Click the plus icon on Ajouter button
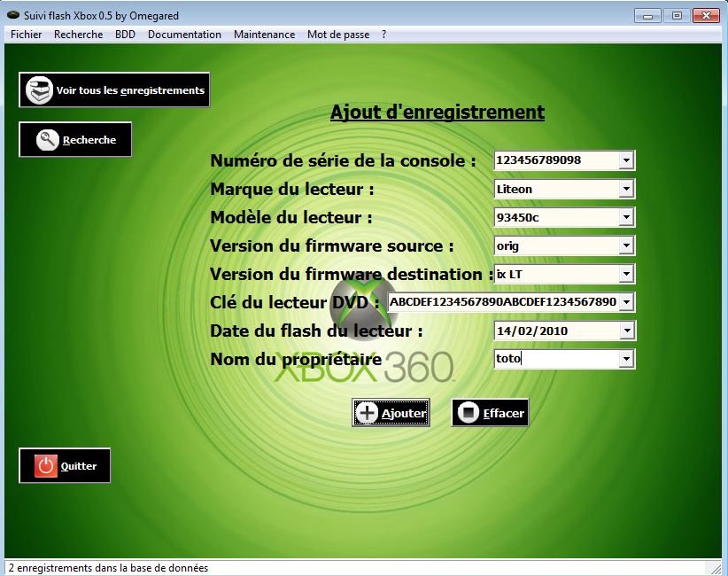Screen dimensions: 728x576 pyautogui.click(x=367, y=412)
